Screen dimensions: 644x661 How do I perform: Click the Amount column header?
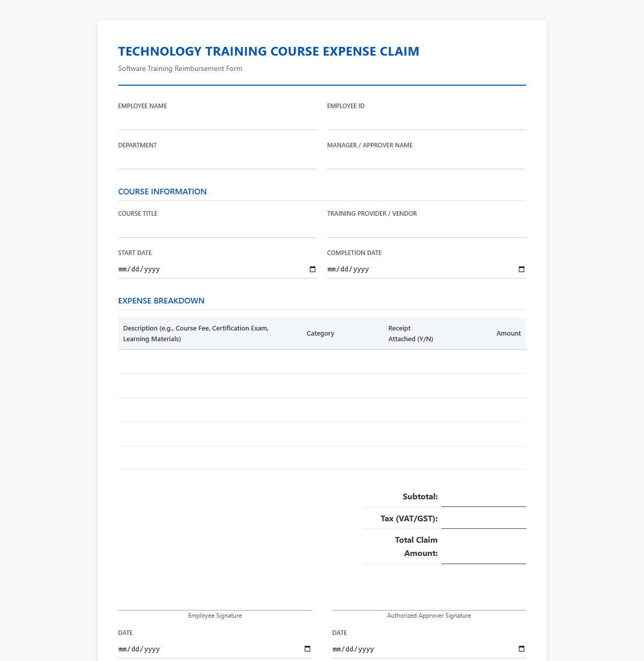(509, 334)
